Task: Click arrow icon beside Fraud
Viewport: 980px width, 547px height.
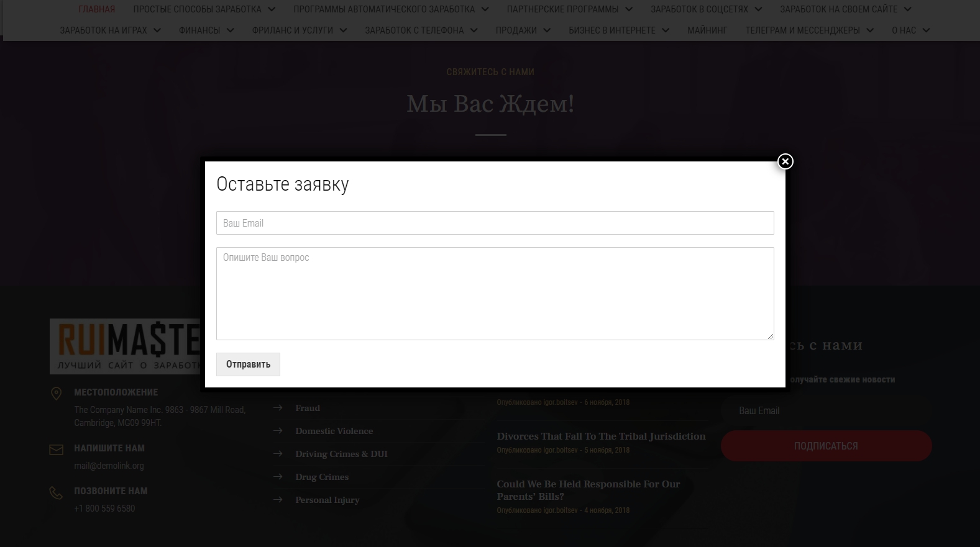Action: point(278,408)
